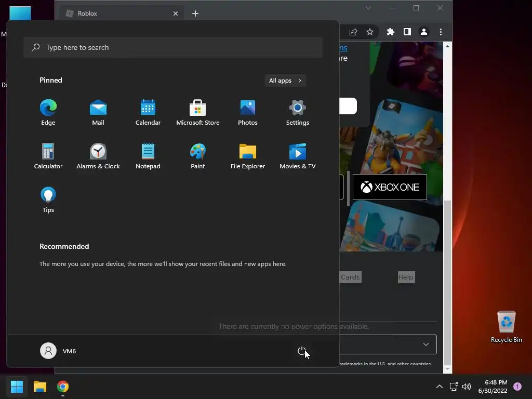Open Alarms & Clock

point(98,156)
